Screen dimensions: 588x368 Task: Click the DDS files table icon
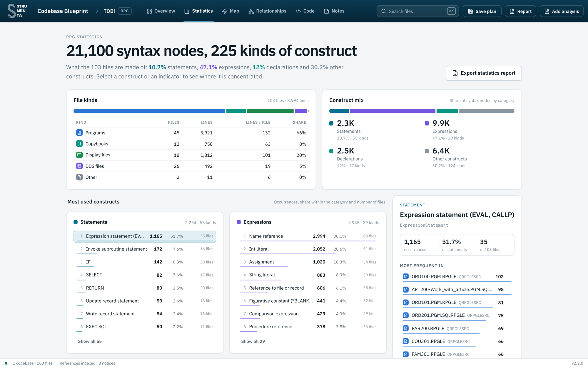[x=79, y=166]
